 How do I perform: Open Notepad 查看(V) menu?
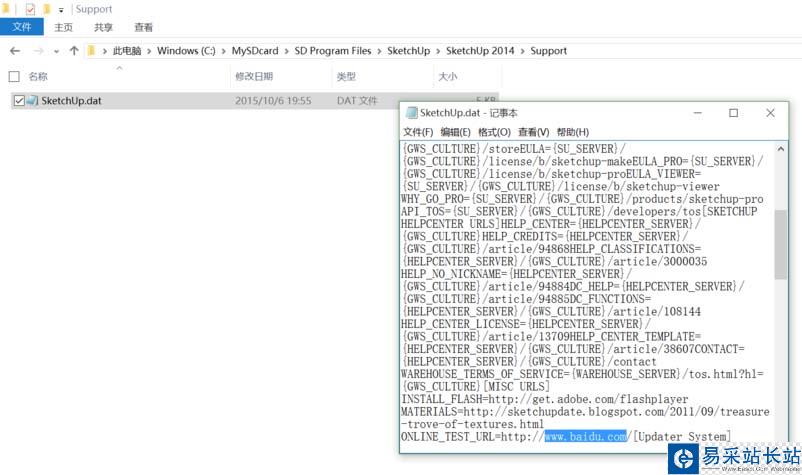click(x=533, y=132)
